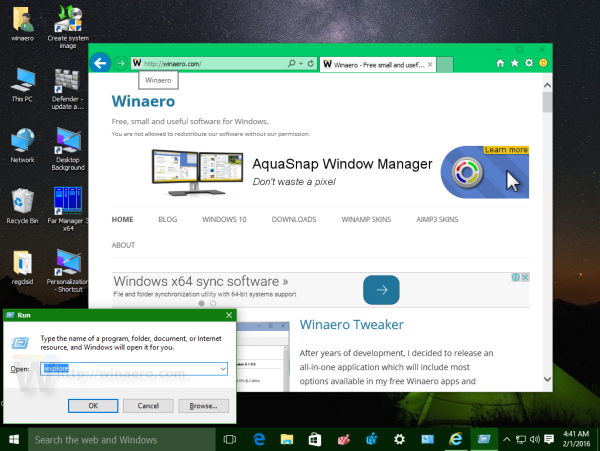Screen dimensions: 600x451
Task: Click the browser scrollbar down arrow
Action: click(x=548, y=379)
